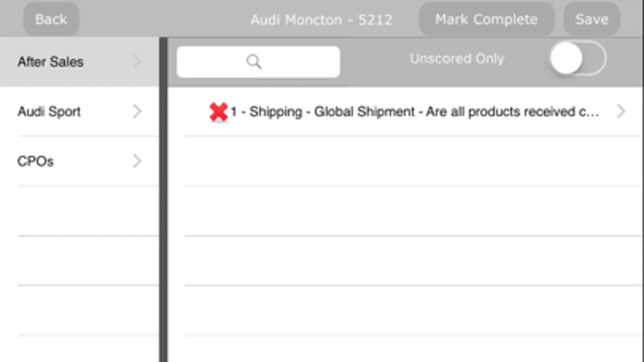Expand Audi Sport using its chevron arrow
The width and height of the screenshot is (644, 362).
point(137,111)
